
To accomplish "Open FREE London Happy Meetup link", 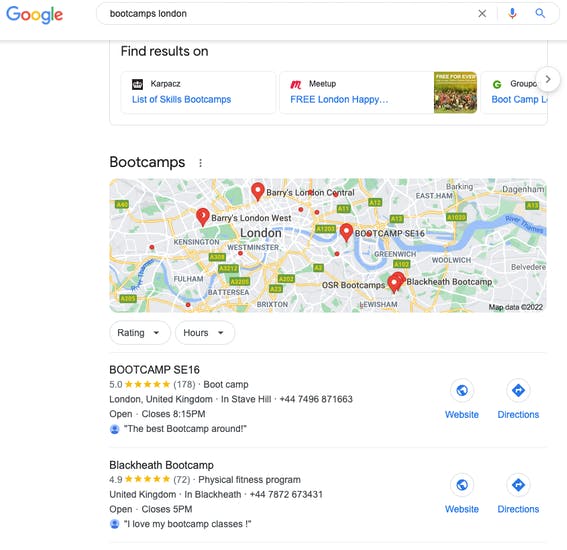I will pos(339,99).
